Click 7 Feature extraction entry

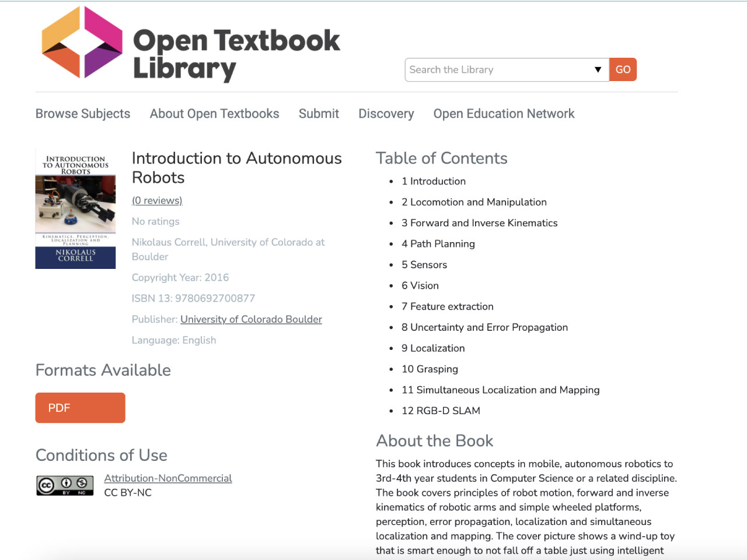(x=448, y=306)
